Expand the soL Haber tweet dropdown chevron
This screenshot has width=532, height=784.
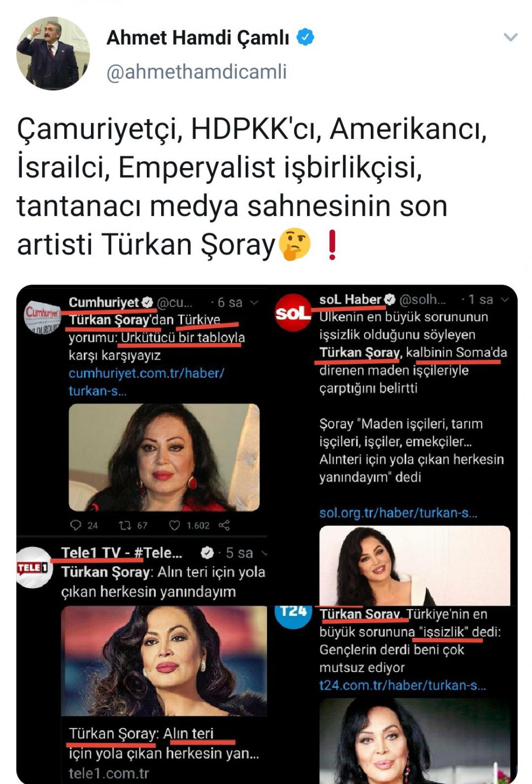point(505,299)
